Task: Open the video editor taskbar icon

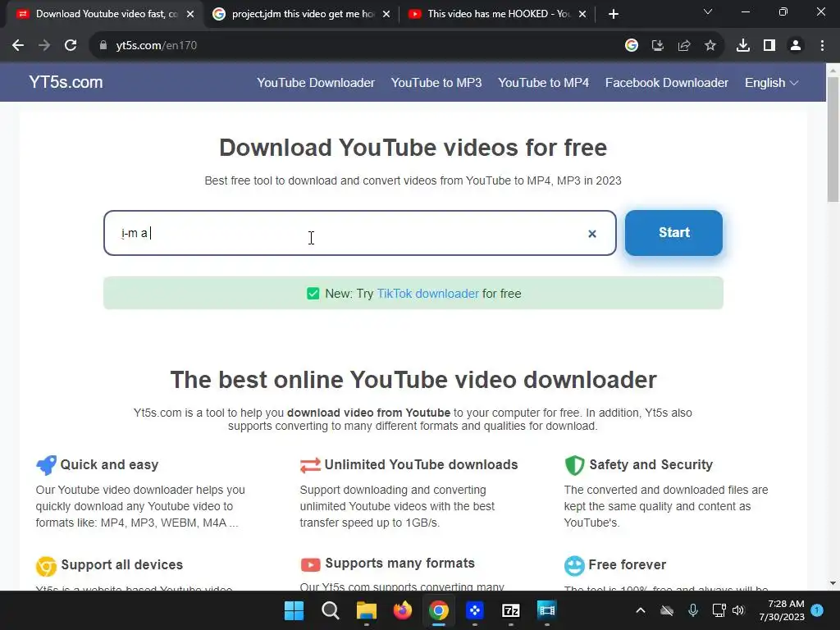Action: coord(546,610)
